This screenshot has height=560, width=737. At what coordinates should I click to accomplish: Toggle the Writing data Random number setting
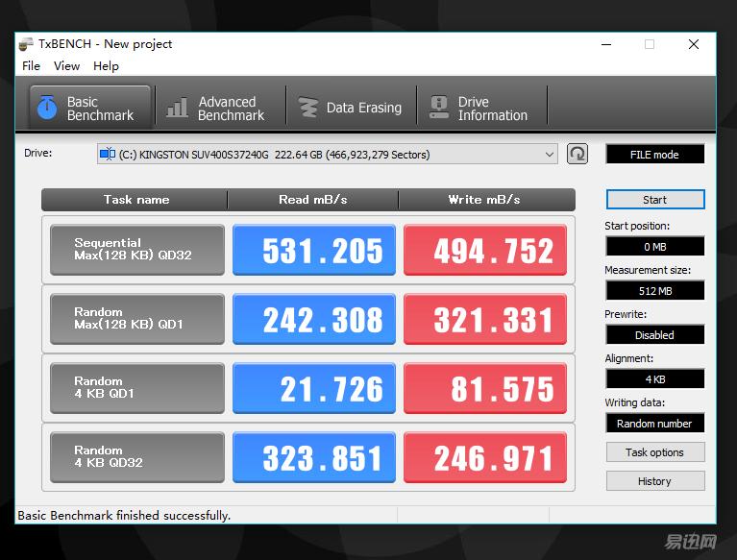click(654, 424)
